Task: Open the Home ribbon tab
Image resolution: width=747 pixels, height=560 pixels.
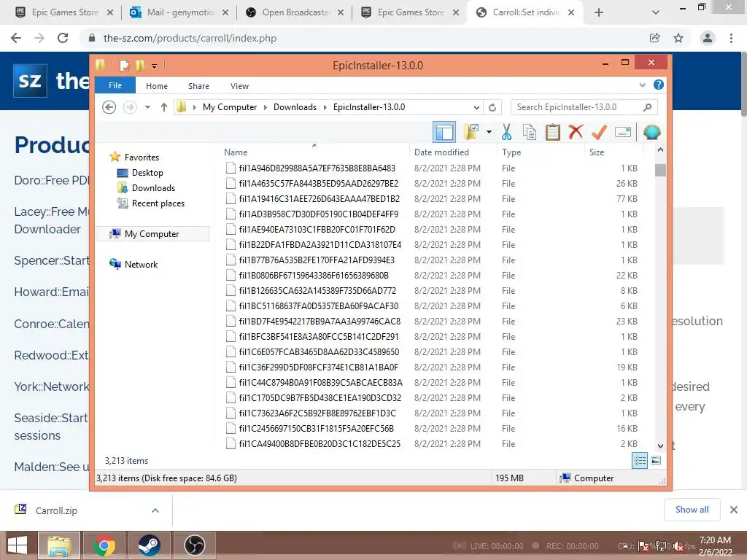Action: click(x=157, y=86)
